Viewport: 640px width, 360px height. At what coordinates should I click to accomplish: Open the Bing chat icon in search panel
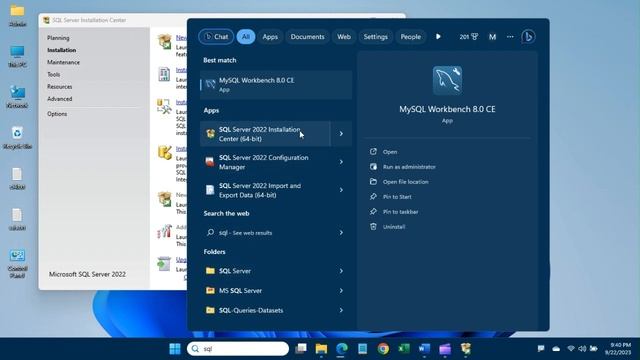(x=528, y=37)
